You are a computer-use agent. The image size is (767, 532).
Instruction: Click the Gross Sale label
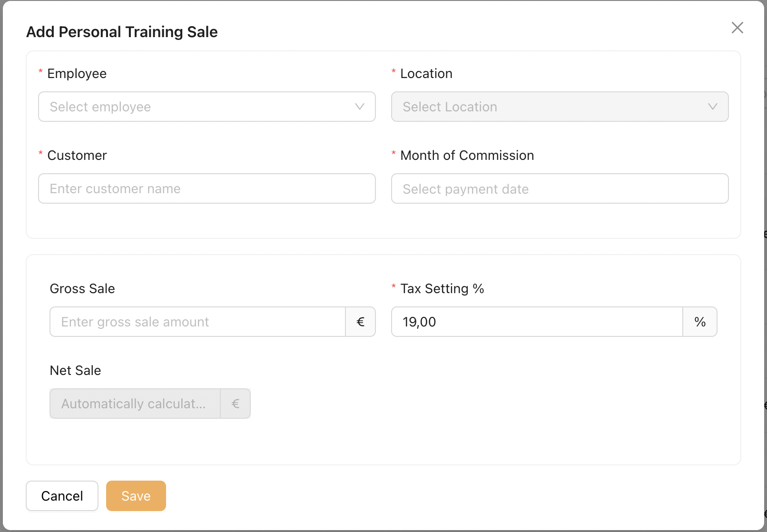pyautogui.click(x=82, y=289)
